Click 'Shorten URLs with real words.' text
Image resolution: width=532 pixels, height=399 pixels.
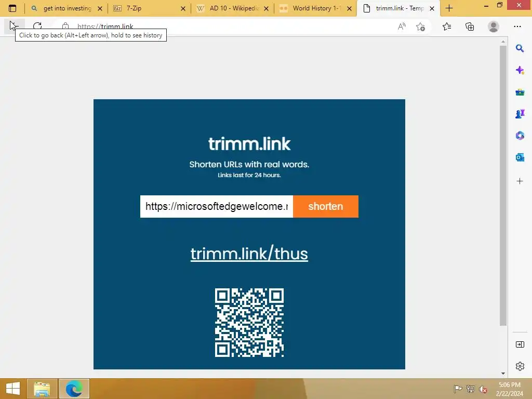click(x=249, y=165)
